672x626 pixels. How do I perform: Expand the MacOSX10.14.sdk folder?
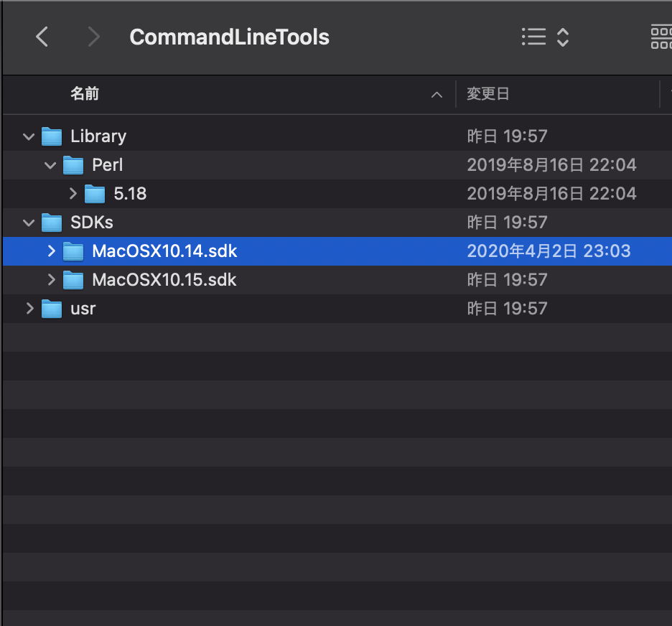pos(52,251)
